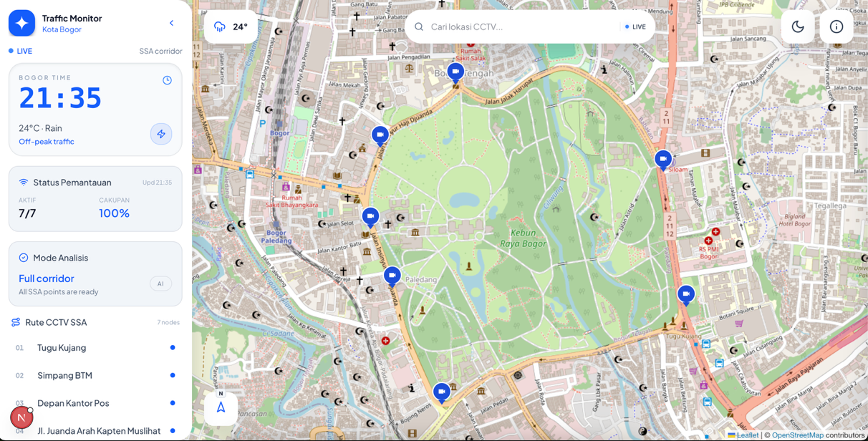Click the Full corridor mode label

[x=47, y=278]
